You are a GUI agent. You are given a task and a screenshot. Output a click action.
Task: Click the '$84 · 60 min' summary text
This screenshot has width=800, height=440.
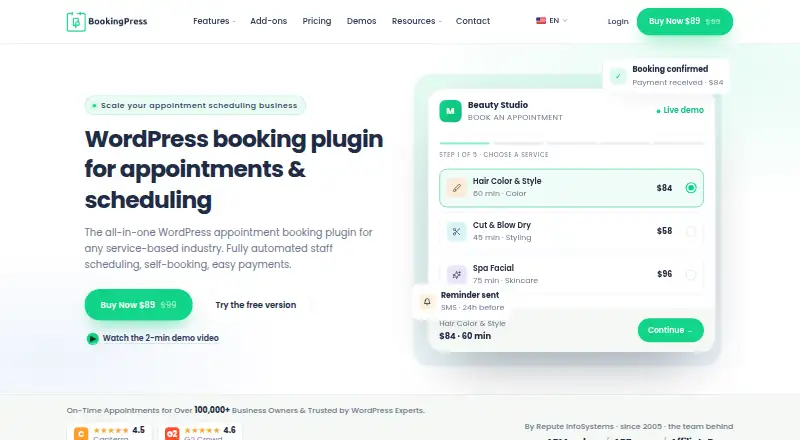point(465,336)
